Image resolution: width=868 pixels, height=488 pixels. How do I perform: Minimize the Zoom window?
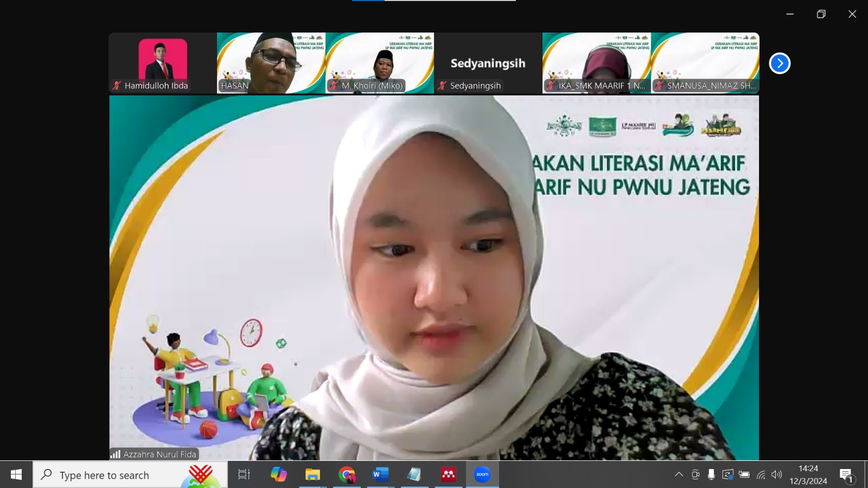tap(790, 14)
